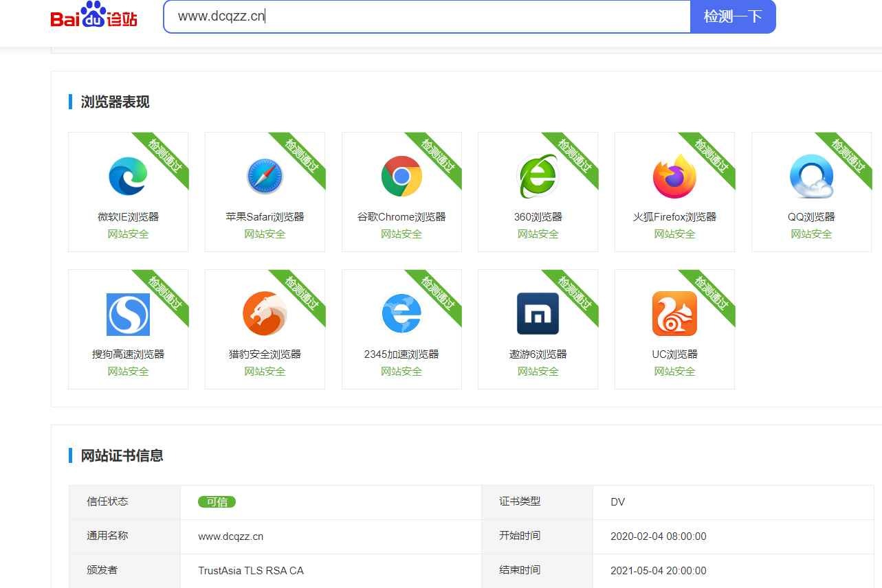Click the 检测通过 ribbon on Liebao card

tap(302, 293)
